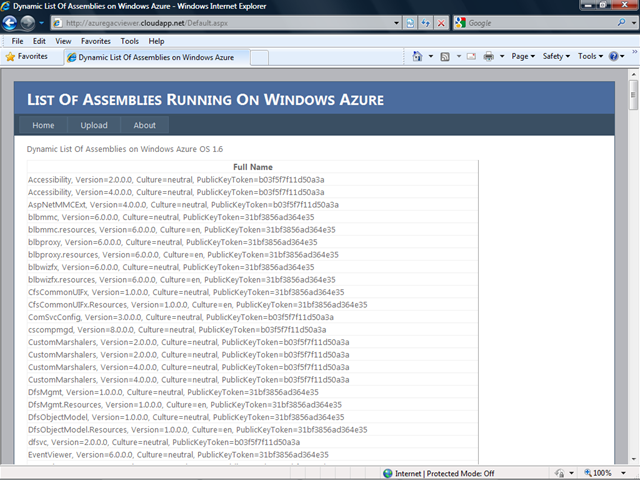Open the Page command bar menu
Screen dimensions: 640x480
tap(523, 56)
